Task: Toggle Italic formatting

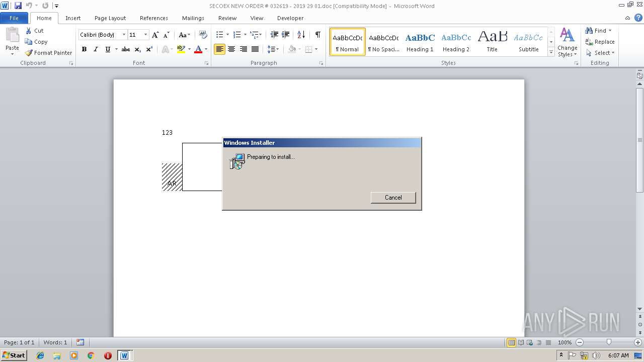Action: coord(96,49)
